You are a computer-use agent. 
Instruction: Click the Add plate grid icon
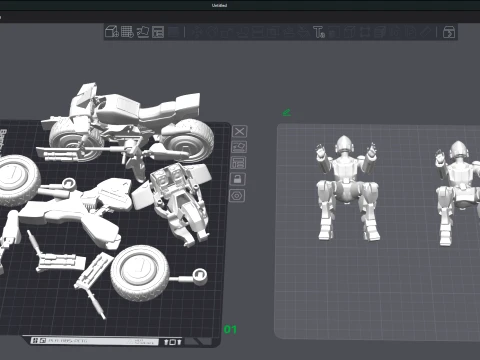[x=127, y=32]
